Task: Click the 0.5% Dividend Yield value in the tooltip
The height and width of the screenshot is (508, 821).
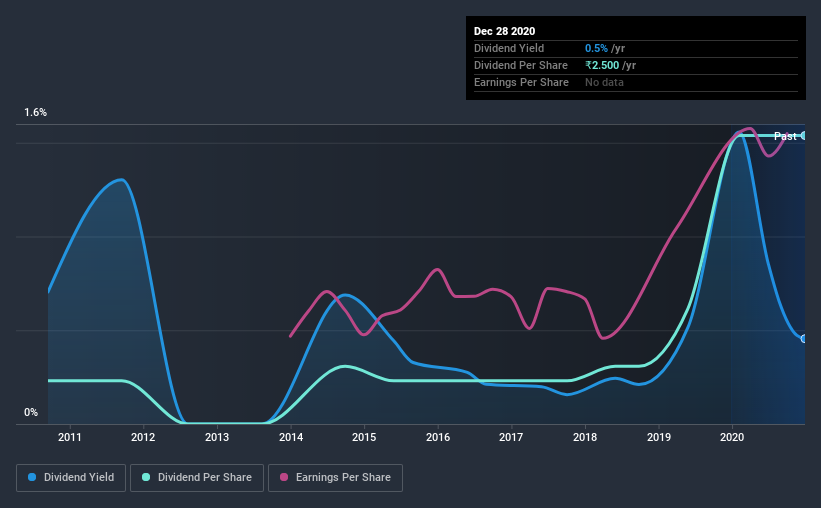Action: coord(596,48)
